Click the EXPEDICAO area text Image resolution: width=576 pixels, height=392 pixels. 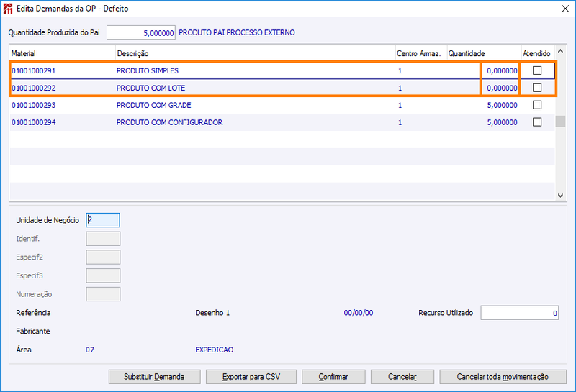214,350
